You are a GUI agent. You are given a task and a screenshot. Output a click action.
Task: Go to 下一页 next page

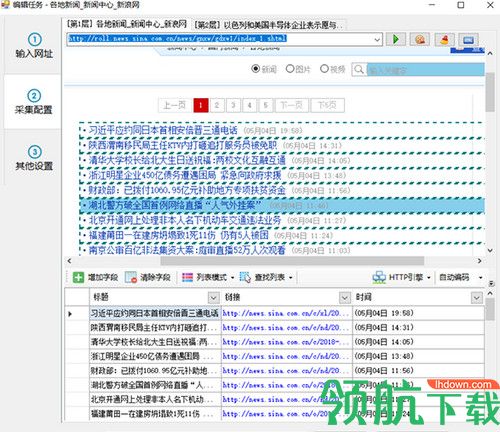pyautogui.click(x=292, y=105)
